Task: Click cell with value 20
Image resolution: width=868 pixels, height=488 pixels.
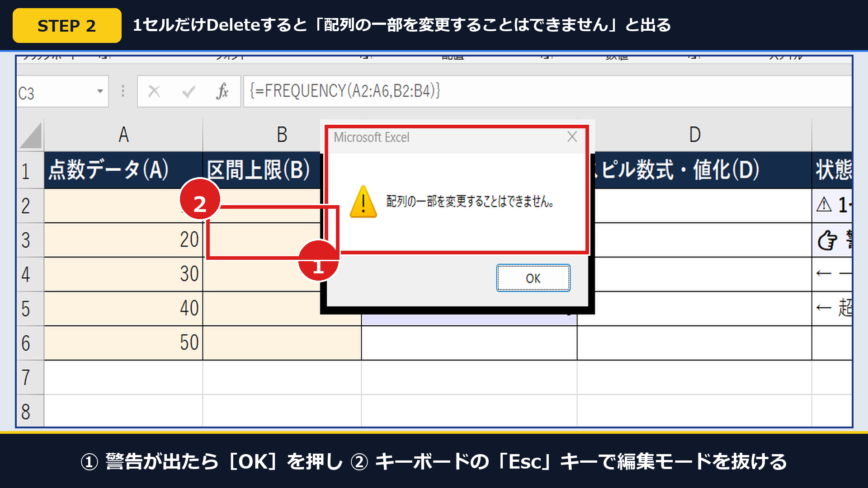Action: pyautogui.click(x=123, y=240)
